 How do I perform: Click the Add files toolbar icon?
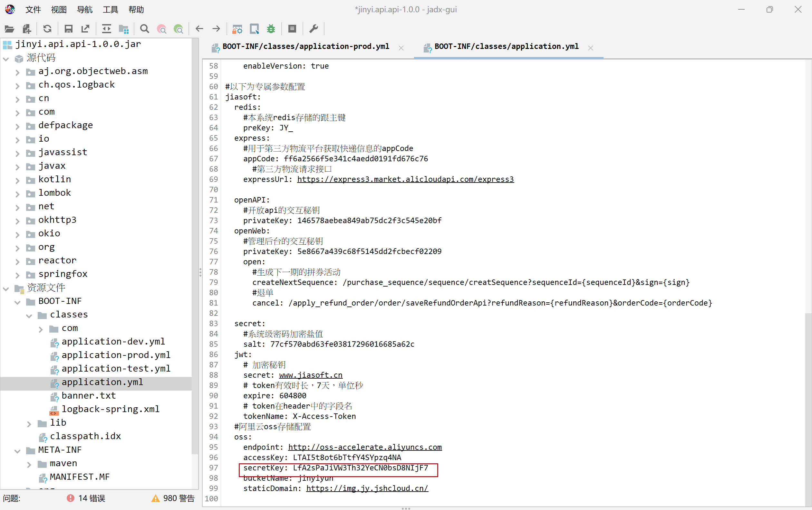27,29
